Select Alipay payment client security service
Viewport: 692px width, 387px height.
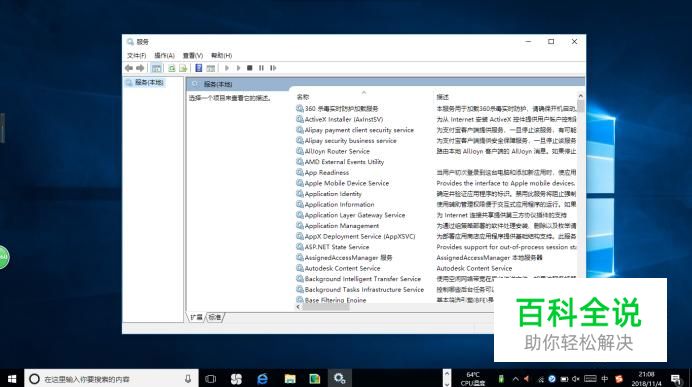355,130
